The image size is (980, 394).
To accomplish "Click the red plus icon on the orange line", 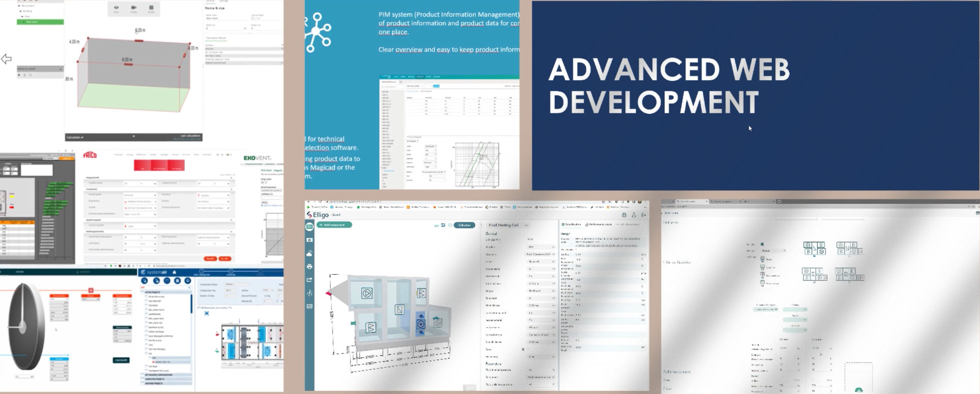I will coord(91,290).
